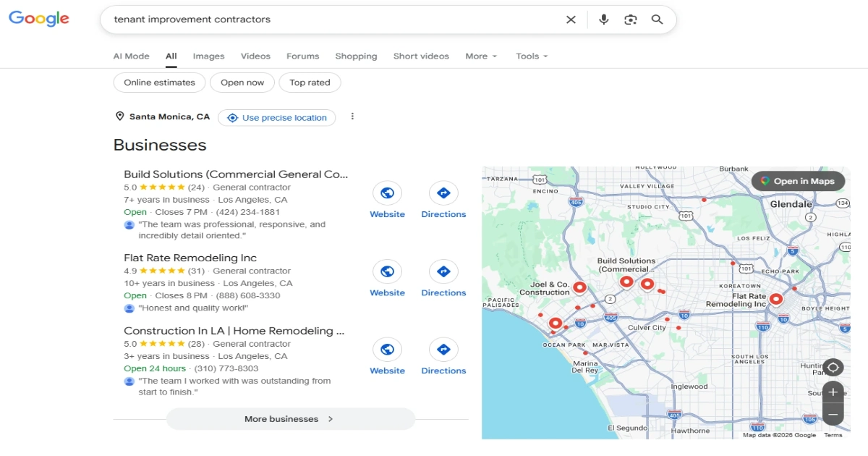
Task: Click Construction In LA review count (28)
Action: (197, 344)
